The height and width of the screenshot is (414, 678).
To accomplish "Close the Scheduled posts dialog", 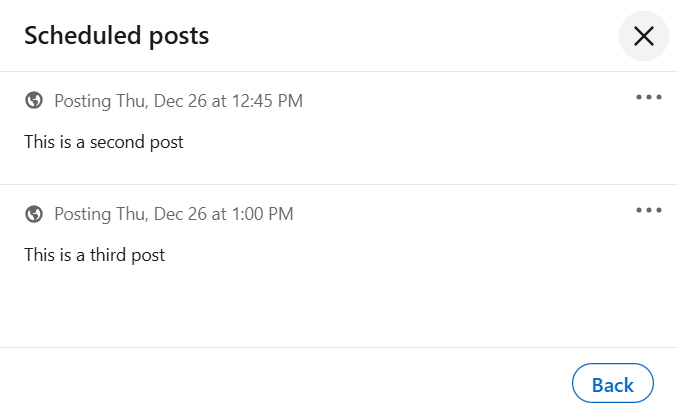I will (643, 36).
